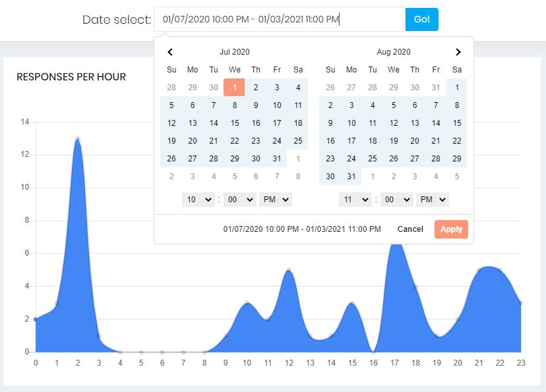The width and height of the screenshot is (546, 392).
Task: Click the data point at hour 12
Action: pyautogui.click(x=289, y=270)
